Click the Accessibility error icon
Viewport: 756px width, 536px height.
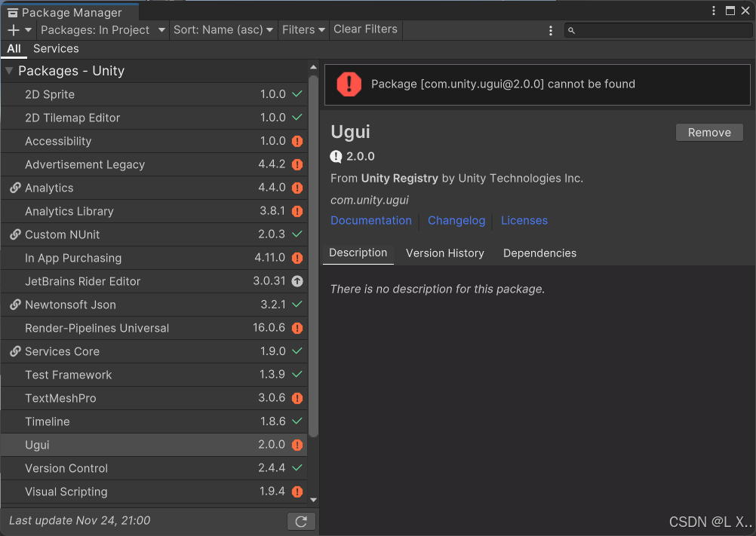click(x=297, y=141)
